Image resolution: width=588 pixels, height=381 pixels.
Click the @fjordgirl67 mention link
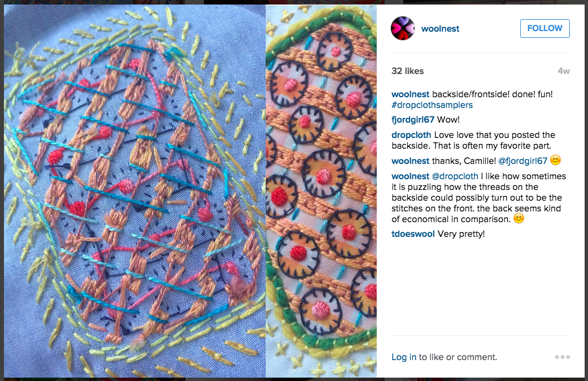(522, 161)
